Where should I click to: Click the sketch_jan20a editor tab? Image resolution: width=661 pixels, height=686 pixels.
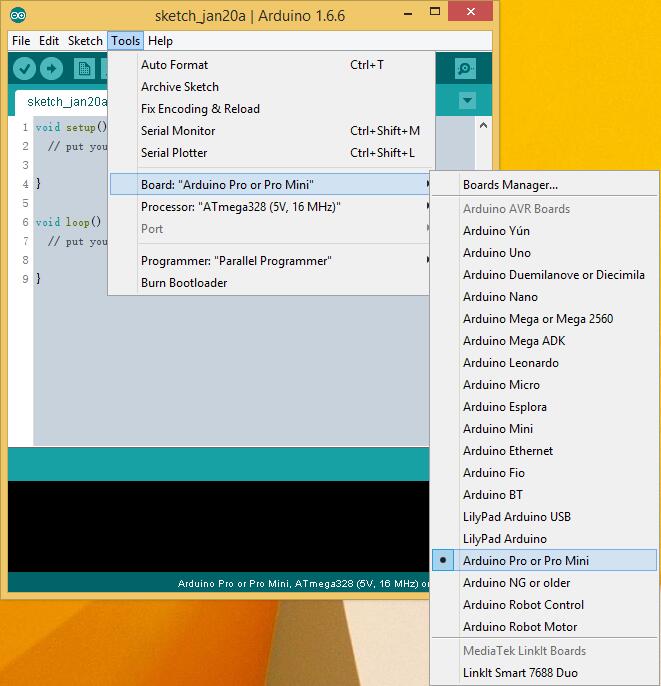[61, 102]
